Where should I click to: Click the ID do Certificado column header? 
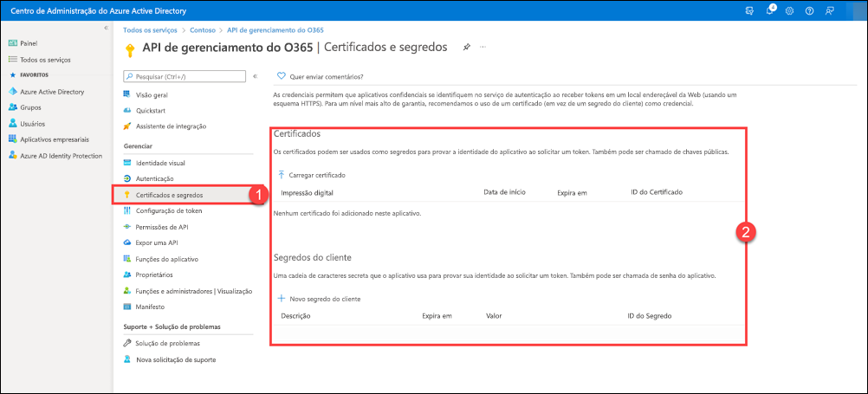click(657, 192)
